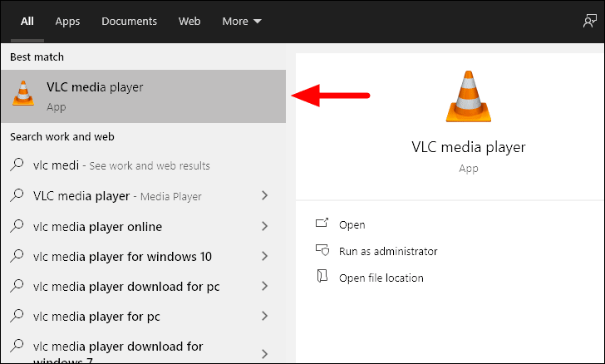Click the magnifier beside 'vlc media player download for pc'
Image resolution: width=605 pixels, height=364 pixels.
coord(17,286)
